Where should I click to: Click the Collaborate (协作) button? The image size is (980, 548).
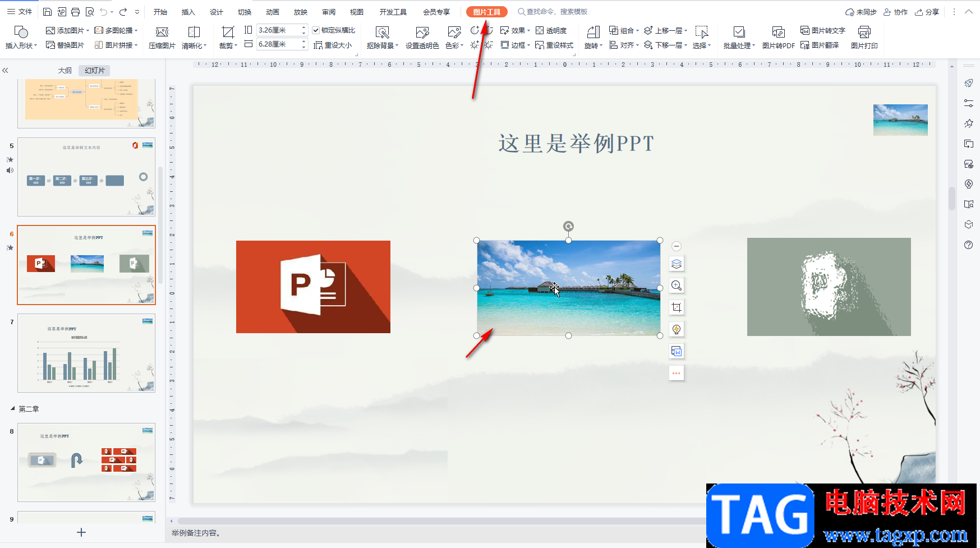point(896,12)
